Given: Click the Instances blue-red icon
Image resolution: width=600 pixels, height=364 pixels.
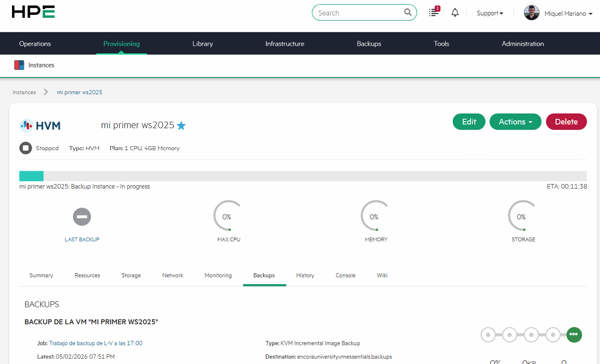Looking at the screenshot, I should pyautogui.click(x=19, y=64).
